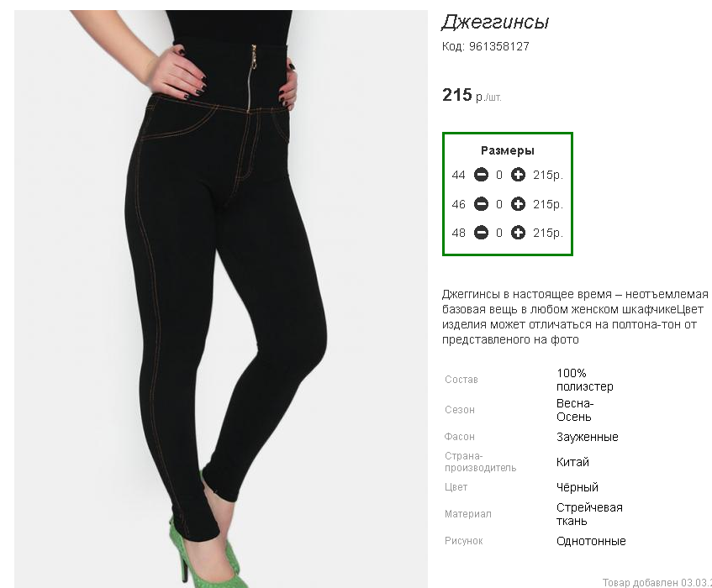Click the Китай country value
The image size is (712, 588).
[572, 462]
